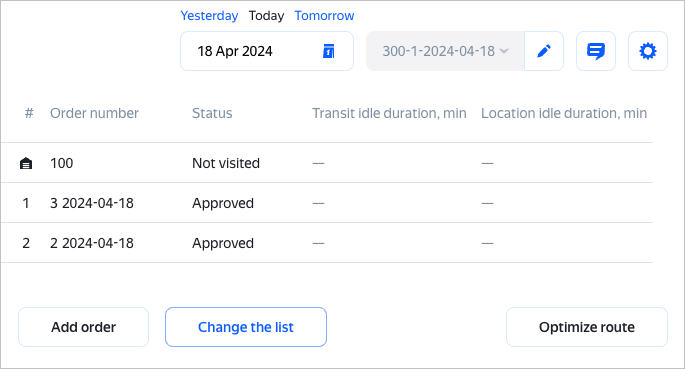Click the depot warehouse icon in first row
685x369 pixels.
tap(26, 163)
